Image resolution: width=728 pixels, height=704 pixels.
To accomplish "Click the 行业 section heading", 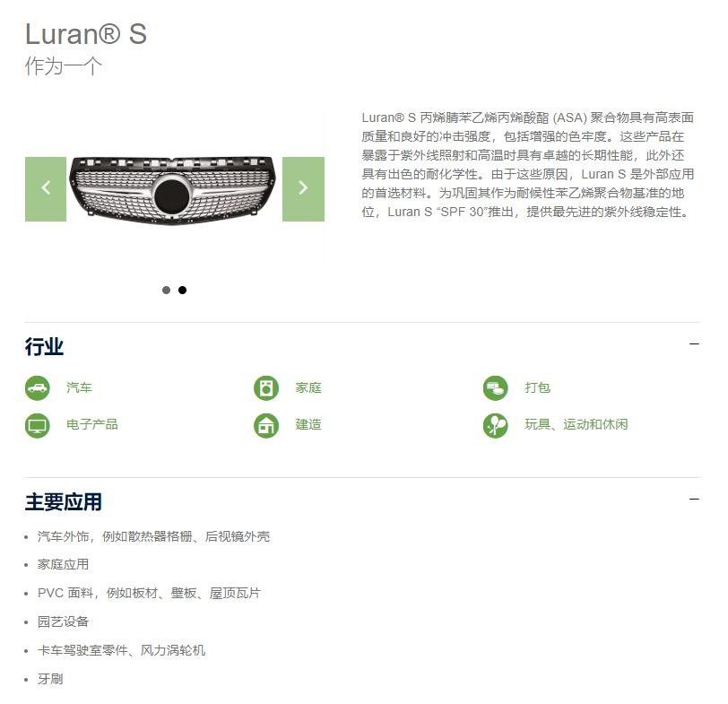I will (x=44, y=347).
